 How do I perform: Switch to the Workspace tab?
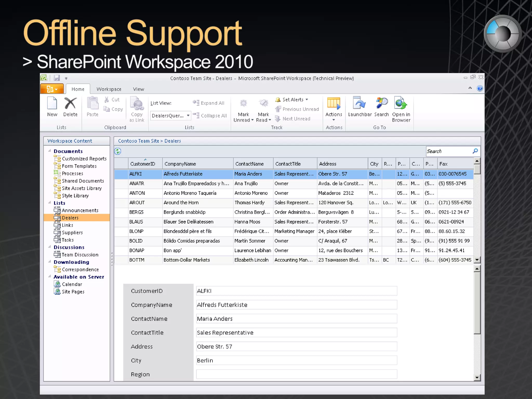pos(109,89)
